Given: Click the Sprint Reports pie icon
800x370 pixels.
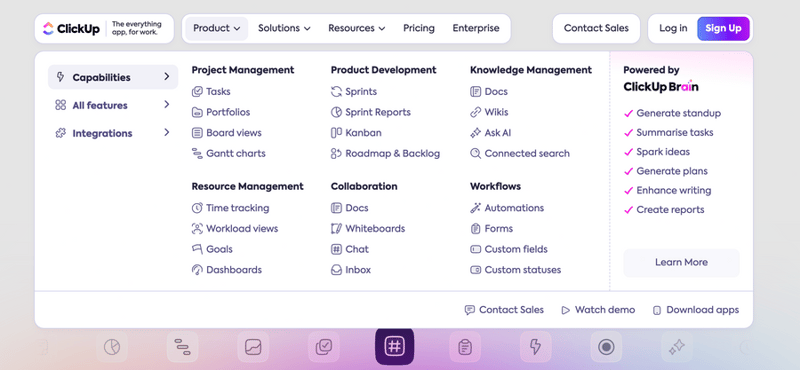Looking at the screenshot, I should pyautogui.click(x=336, y=112).
